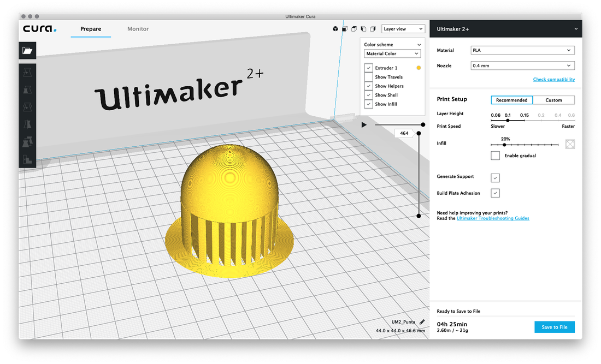Click the top handle of vertical layer slider
This screenshot has height=364, width=601.
click(419, 133)
